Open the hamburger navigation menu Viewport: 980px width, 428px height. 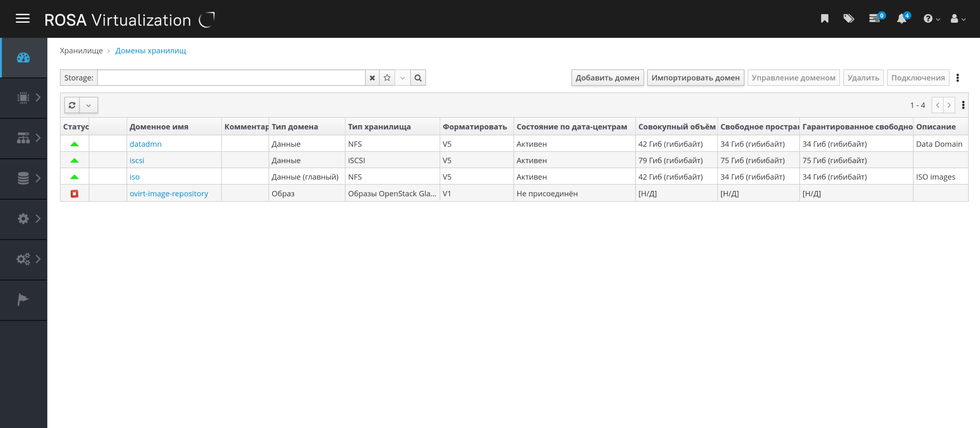[x=22, y=18]
